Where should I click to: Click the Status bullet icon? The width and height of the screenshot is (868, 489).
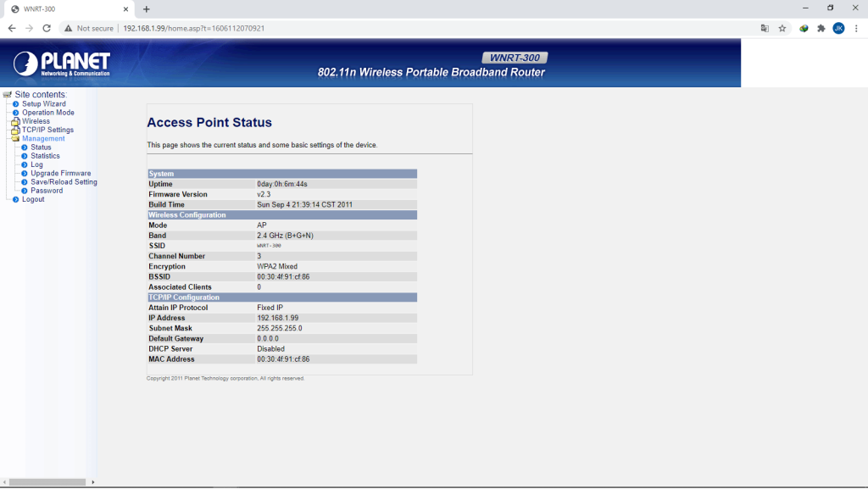tap(25, 147)
